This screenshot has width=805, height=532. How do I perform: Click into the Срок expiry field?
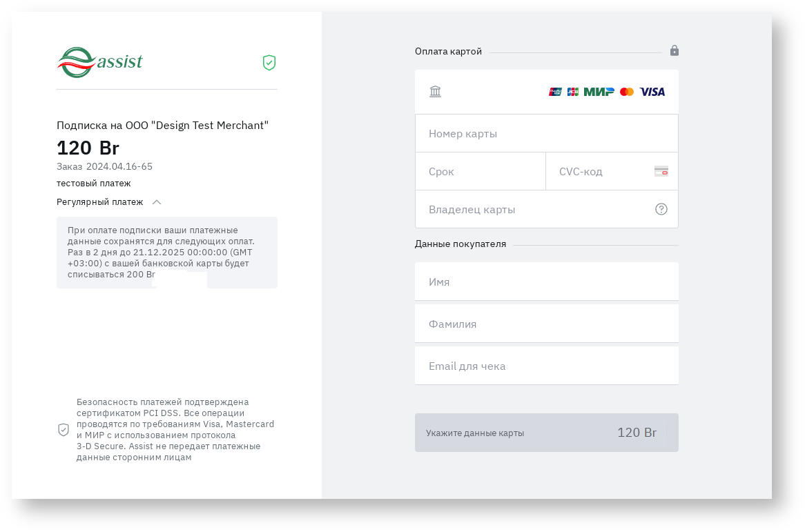click(480, 172)
